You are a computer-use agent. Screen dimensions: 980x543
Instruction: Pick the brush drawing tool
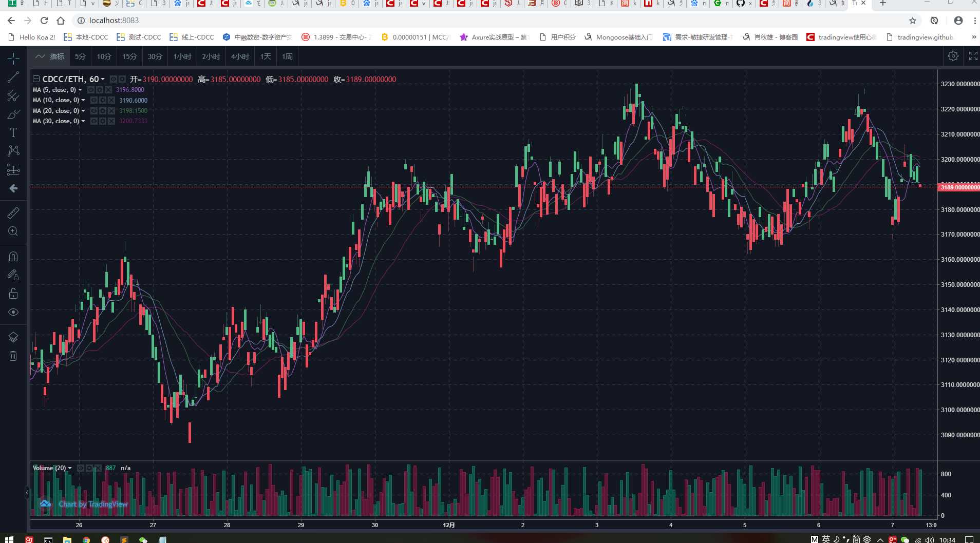tap(13, 114)
